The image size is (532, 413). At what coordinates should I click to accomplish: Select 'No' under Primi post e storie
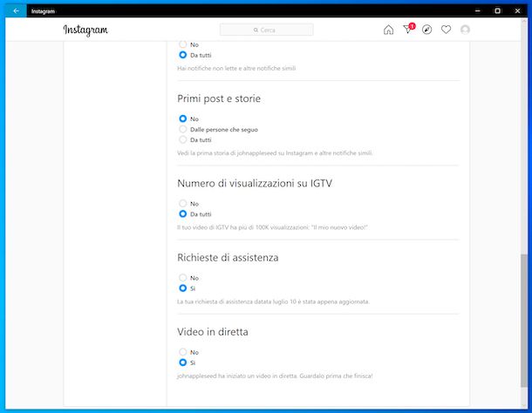[x=183, y=118]
